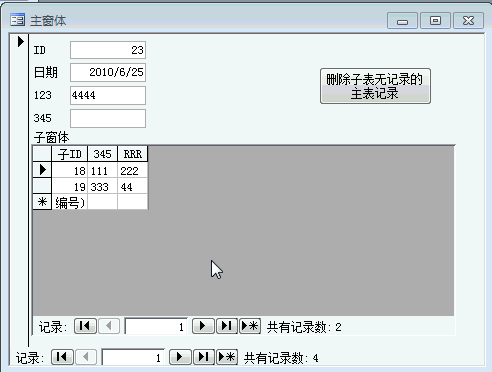Go to previous record in main form navigator
The width and height of the screenshot is (492, 372).
[86, 357]
